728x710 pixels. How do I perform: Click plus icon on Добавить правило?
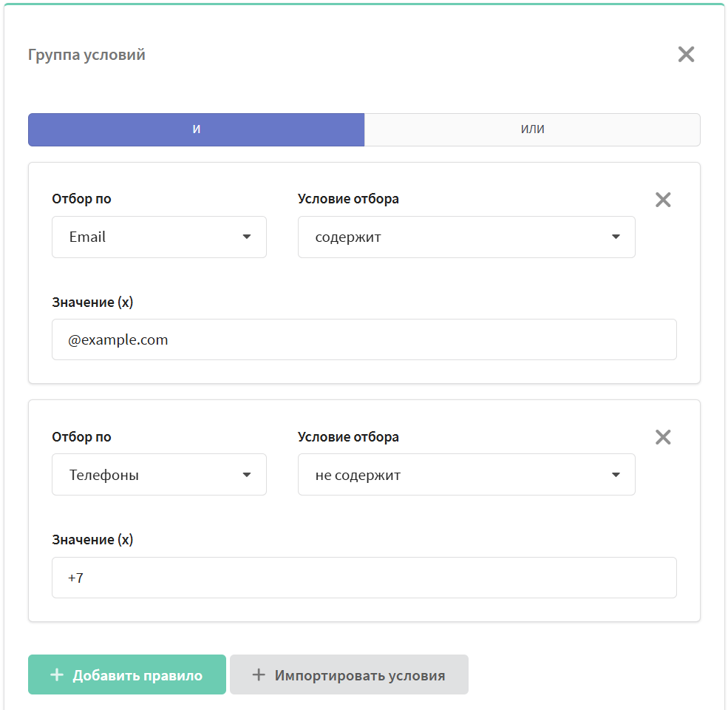click(x=57, y=674)
